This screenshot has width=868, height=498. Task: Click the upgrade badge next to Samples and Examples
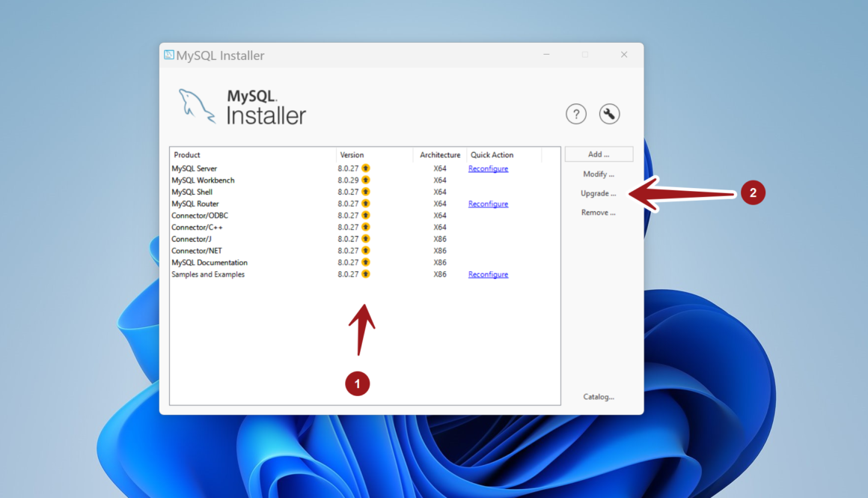pyautogui.click(x=364, y=274)
